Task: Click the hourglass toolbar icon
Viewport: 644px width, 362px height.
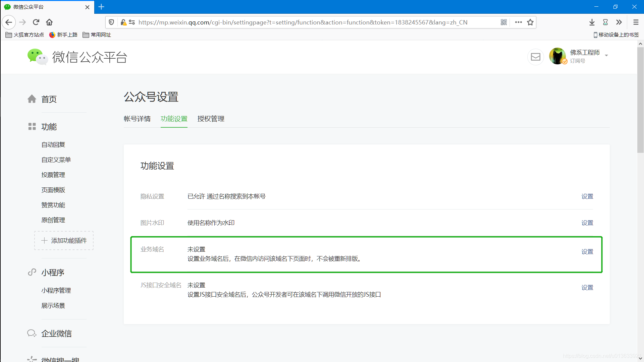Action: point(605,22)
